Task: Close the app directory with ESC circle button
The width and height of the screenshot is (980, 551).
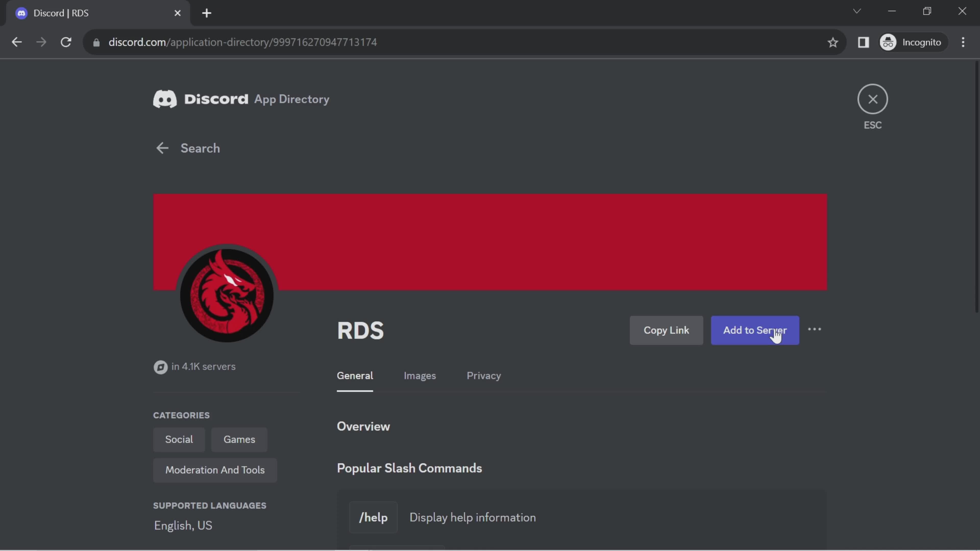Action: tap(872, 99)
